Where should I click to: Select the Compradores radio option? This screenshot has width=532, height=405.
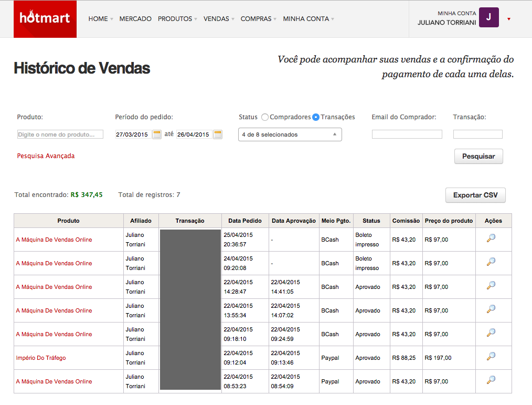click(265, 117)
